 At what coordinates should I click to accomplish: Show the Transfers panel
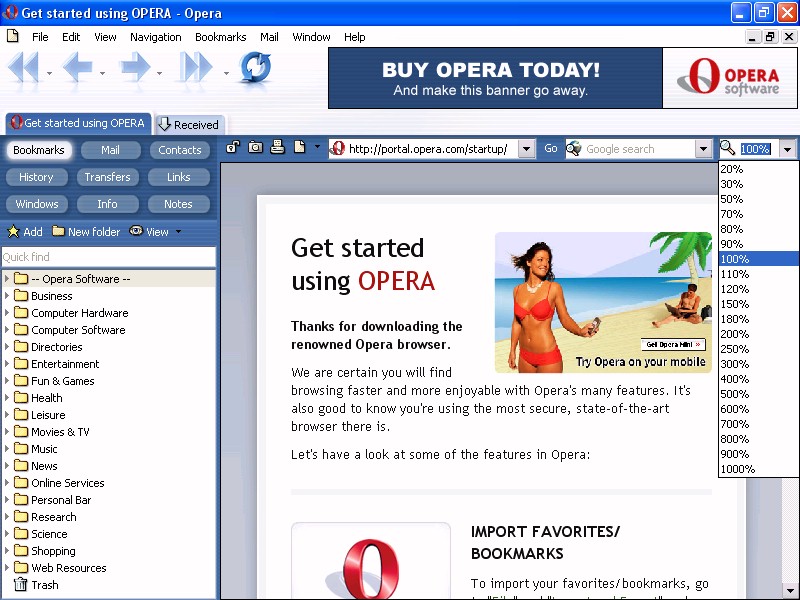click(x=108, y=177)
